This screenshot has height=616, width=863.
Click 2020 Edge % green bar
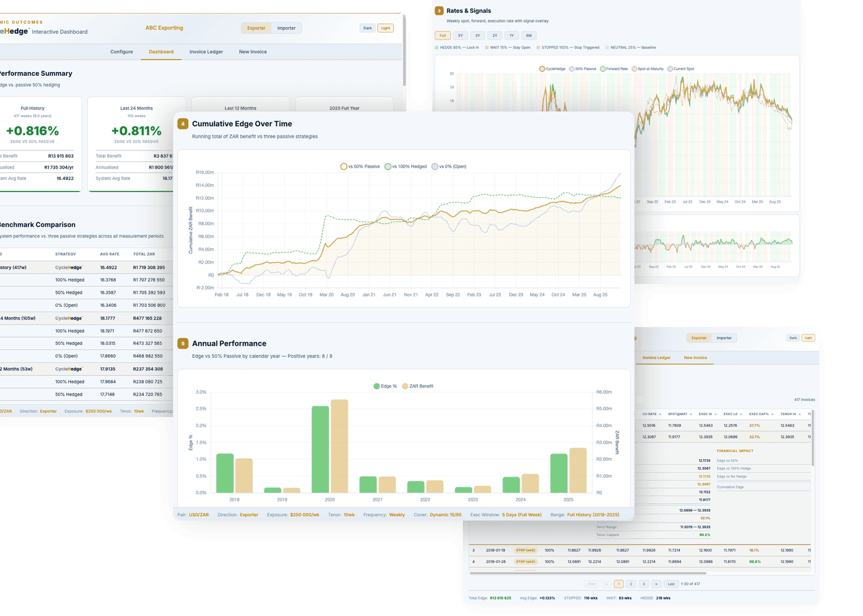(321, 449)
